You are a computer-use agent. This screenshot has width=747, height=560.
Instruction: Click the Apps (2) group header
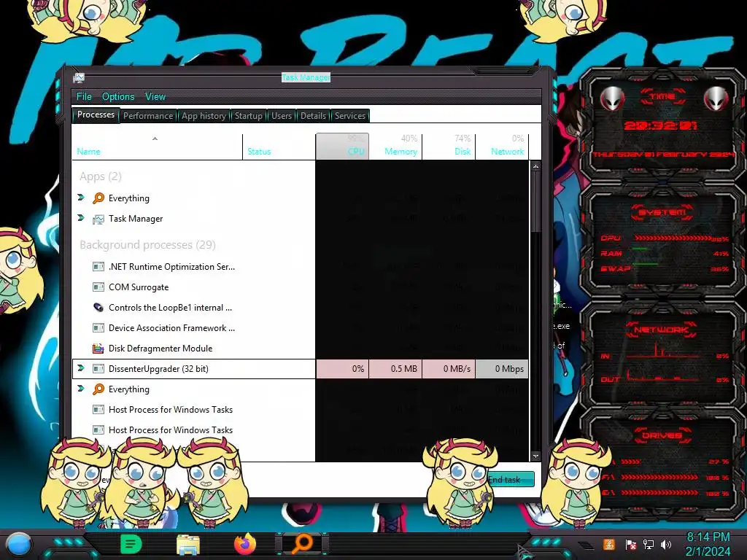tap(101, 176)
